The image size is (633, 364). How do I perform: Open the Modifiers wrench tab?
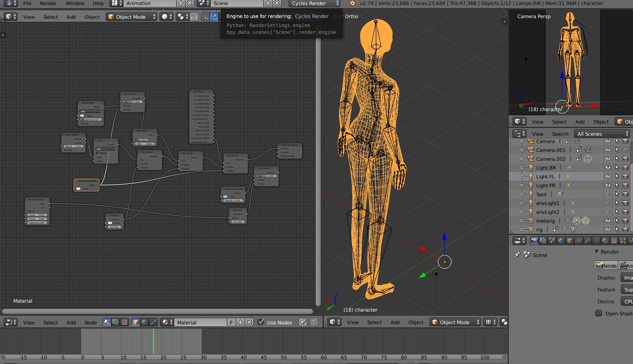587,241
